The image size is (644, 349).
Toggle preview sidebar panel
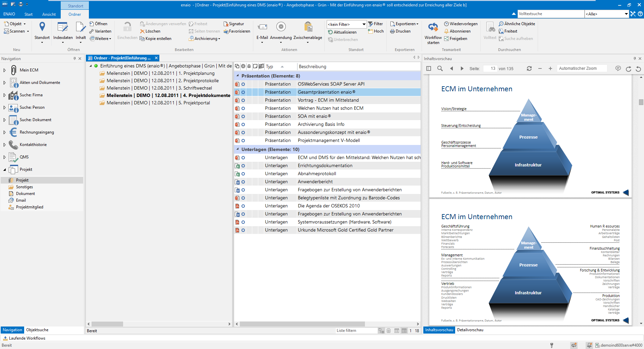pyautogui.click(x=429, y=68)
